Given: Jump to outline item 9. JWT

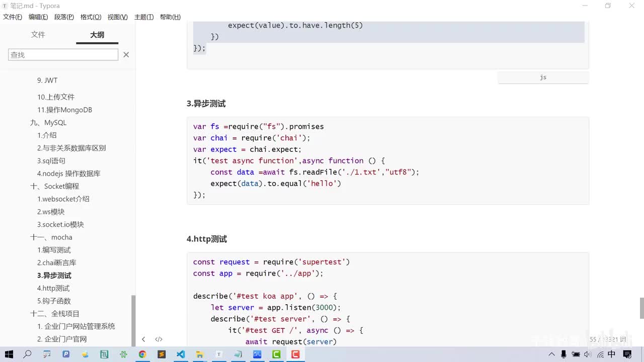Looking at the screenshot, I should [47, 80].
